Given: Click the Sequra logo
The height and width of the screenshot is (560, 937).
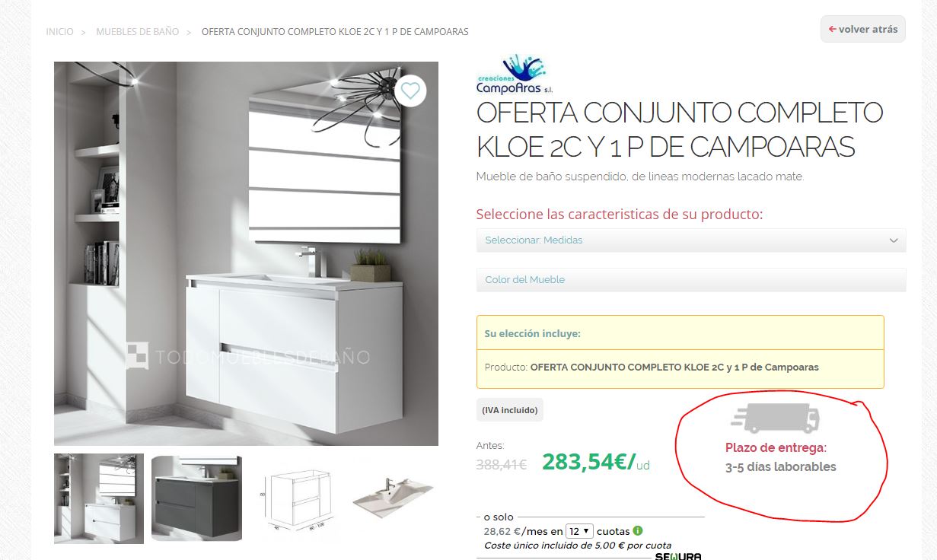Looking at the screenshot, I should [677, 556].
